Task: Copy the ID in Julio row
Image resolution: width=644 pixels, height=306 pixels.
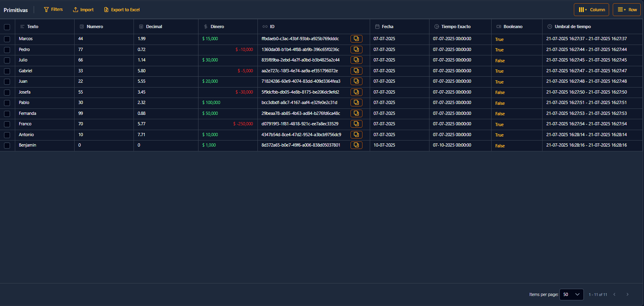Action: point(356,60)
